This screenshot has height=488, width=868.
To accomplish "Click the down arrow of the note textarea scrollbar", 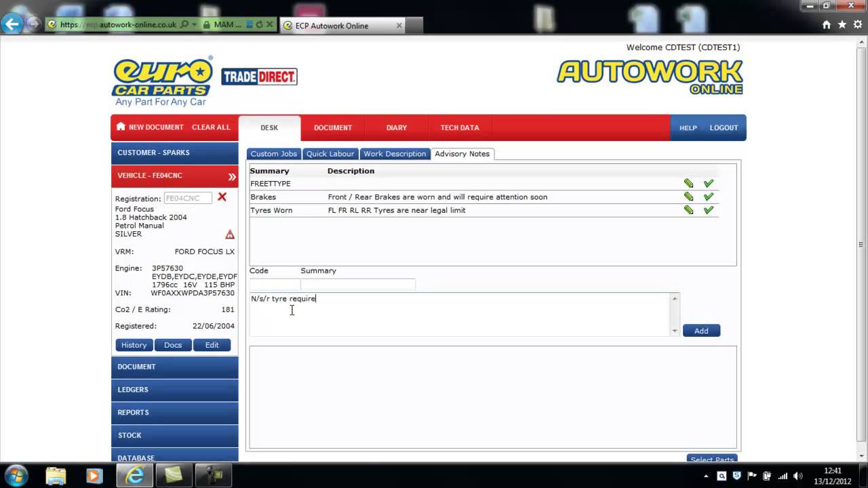I will point(675,331).
